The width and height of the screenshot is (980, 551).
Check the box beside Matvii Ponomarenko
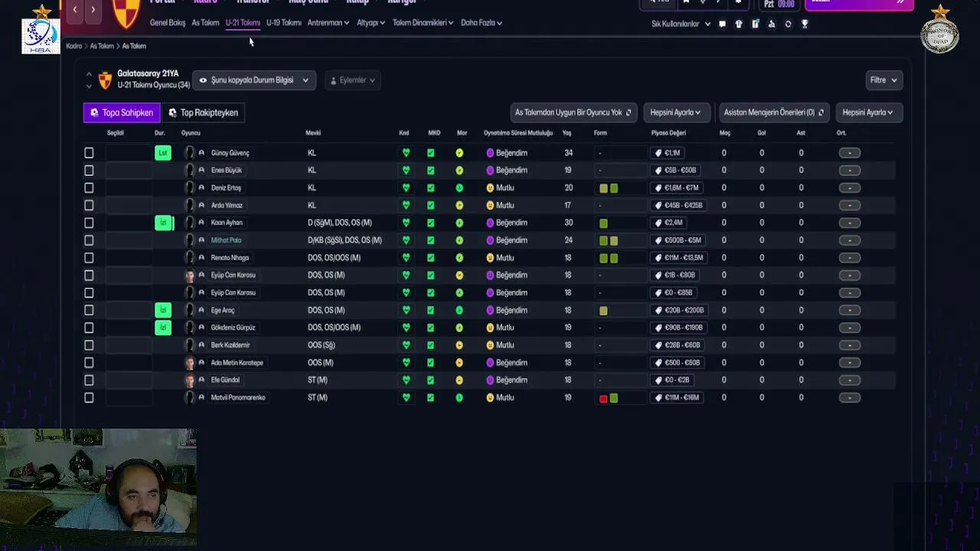89,398
